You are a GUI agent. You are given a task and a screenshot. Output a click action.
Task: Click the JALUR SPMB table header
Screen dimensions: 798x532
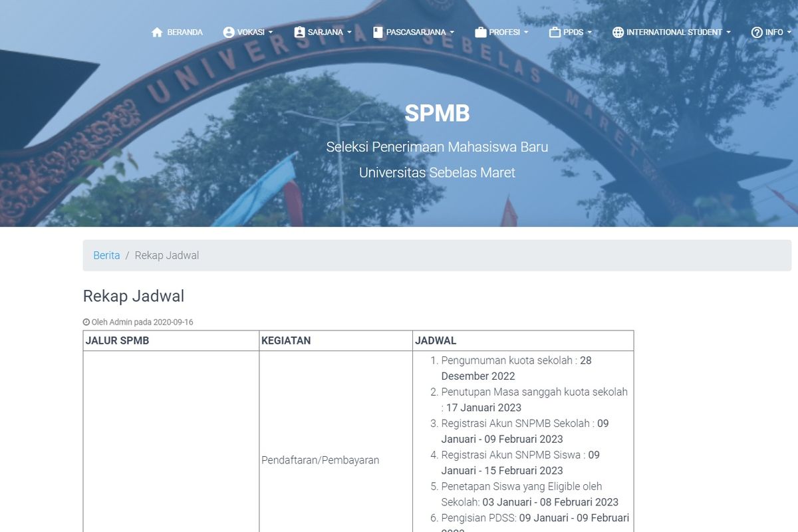point(117,340)
